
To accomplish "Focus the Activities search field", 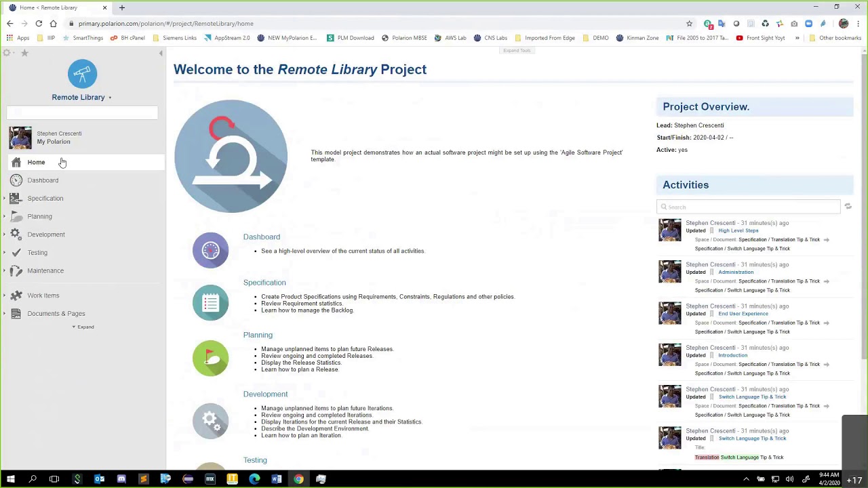I will pos(749,207).
